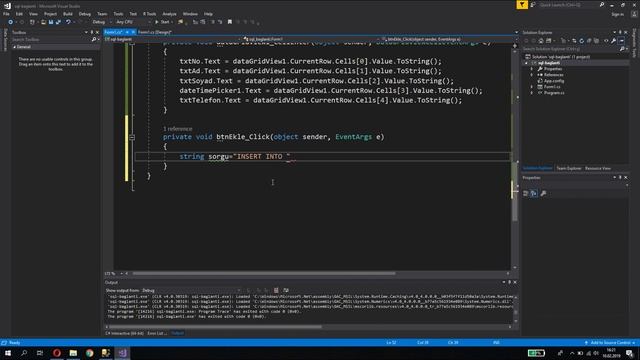Open the Show output from dropdown
Screen dimensions: 640x360
pyautogui.click(x=191, y=291)
